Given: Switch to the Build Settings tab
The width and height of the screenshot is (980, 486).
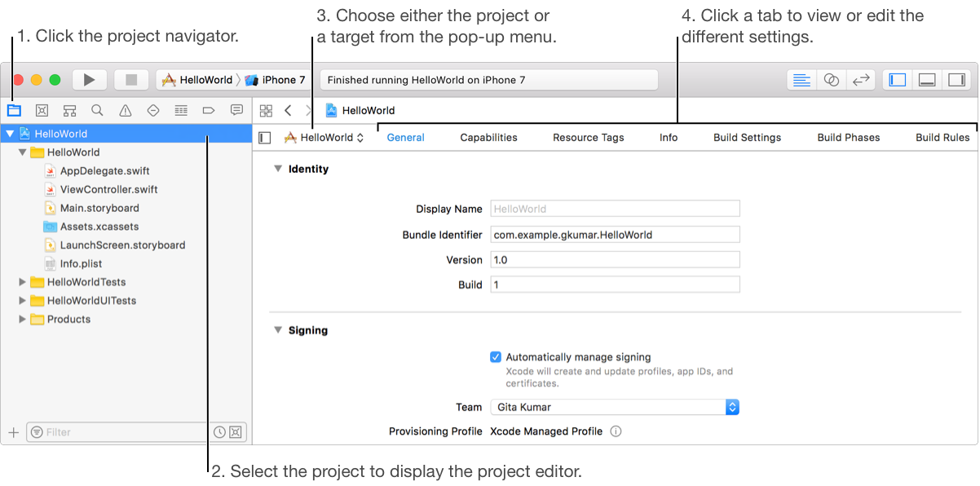Looking at the screenshot, I should (x=747, y=138).
